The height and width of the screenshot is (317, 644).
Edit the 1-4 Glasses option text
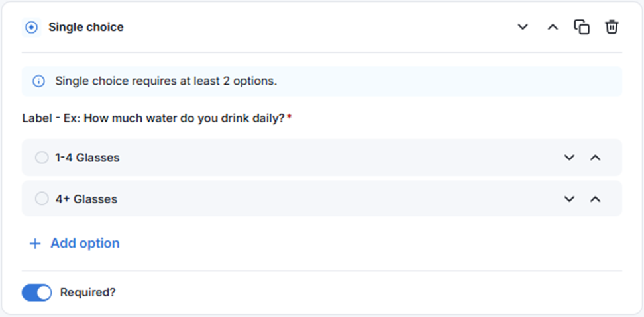tap(87, 158)
